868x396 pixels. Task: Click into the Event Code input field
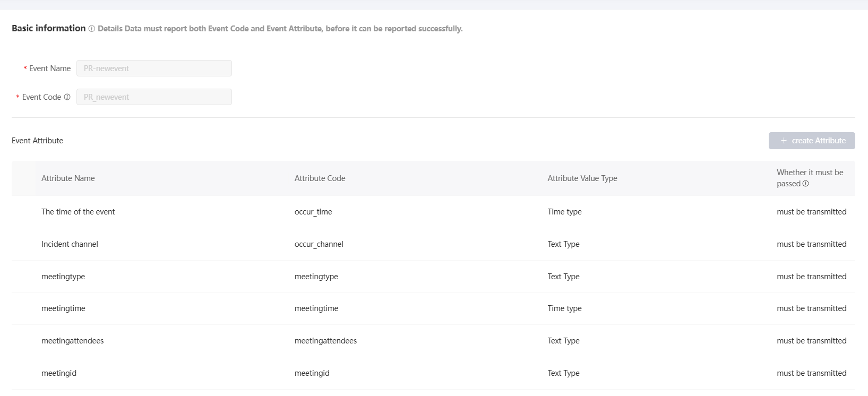click(x=154, y=97)
